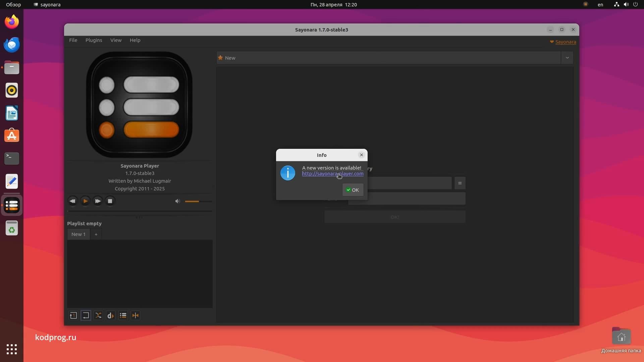644x362 pixels.
Task: Click the library path input field
Action: pos(409,183)
